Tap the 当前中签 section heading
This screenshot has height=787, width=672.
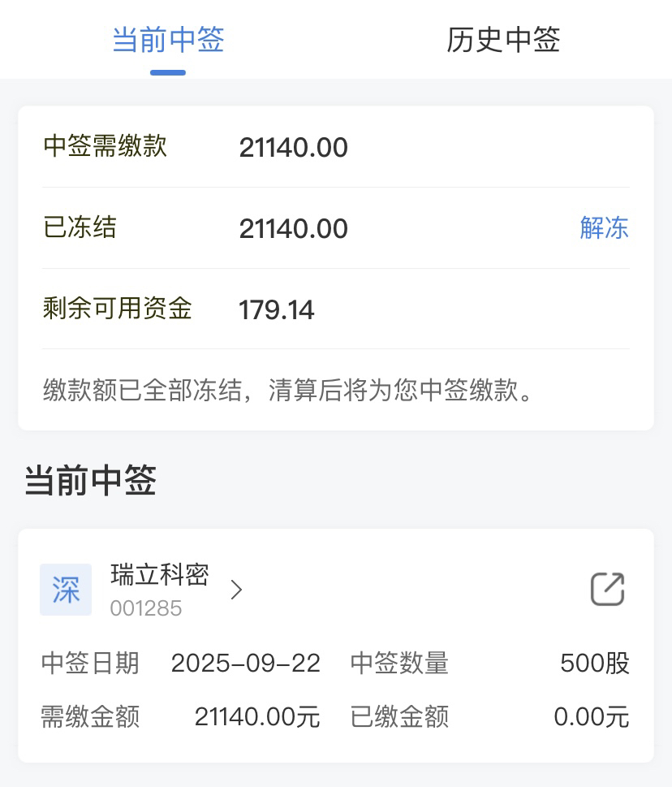pos(90,480)
